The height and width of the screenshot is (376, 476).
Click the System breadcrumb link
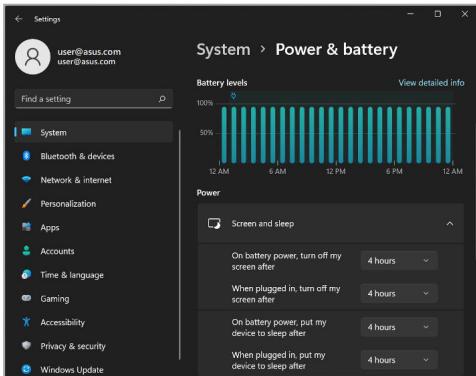pos(223,50)
